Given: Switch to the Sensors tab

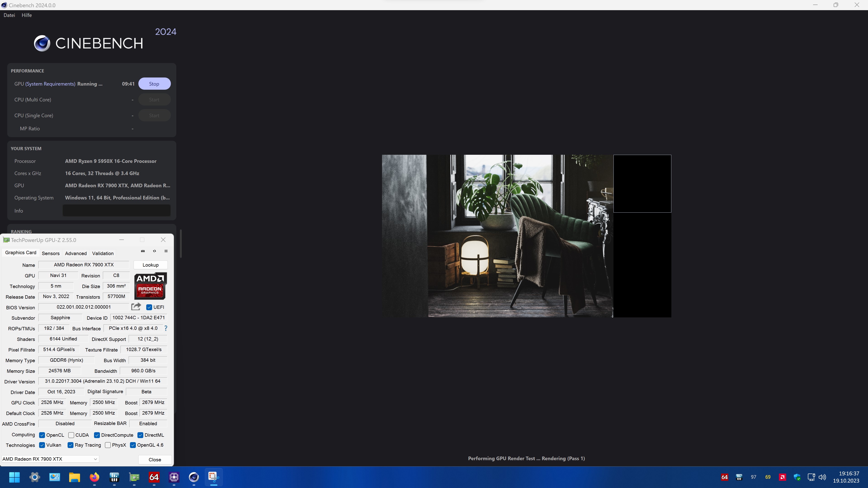Looking at the screenshot, I should coord(51,253).
